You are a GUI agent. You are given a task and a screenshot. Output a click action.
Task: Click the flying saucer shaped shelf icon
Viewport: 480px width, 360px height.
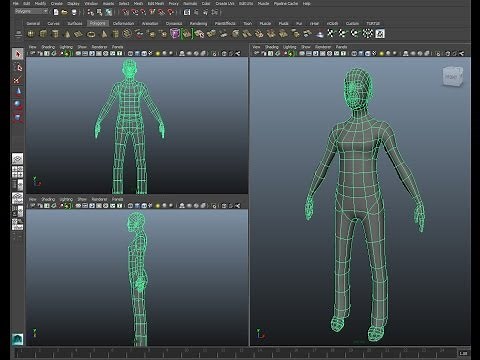point(319,34)
